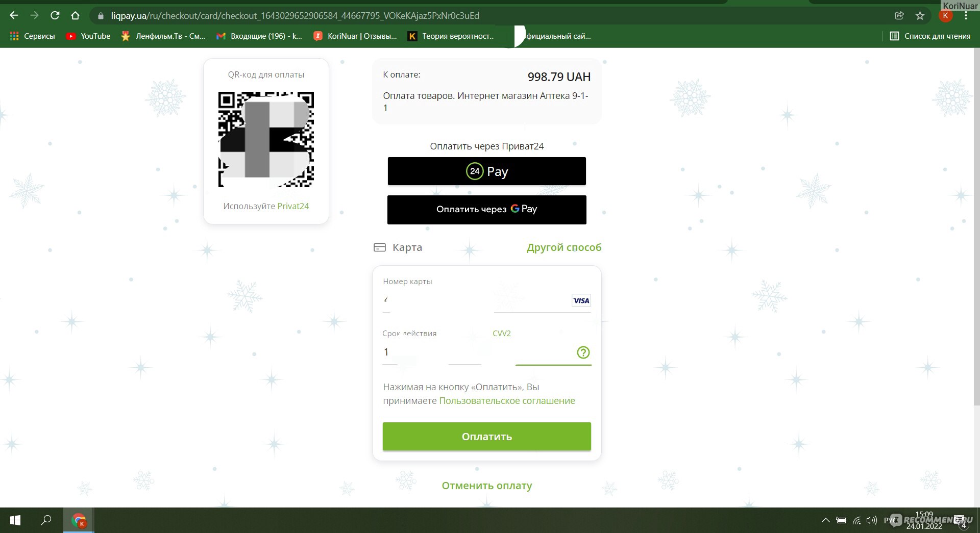Click the Оплата товаров description text
This screenshot has height=533, width=980.
[x=485, y=101]
